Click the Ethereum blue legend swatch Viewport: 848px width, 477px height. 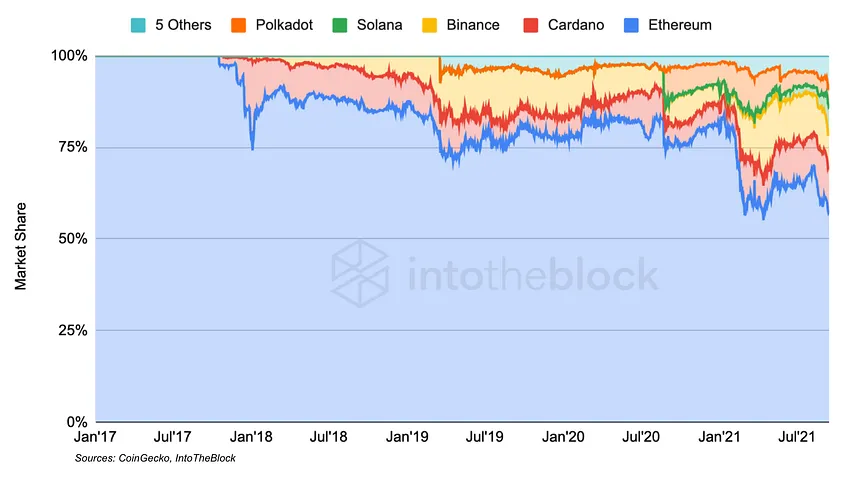[631, 25]
